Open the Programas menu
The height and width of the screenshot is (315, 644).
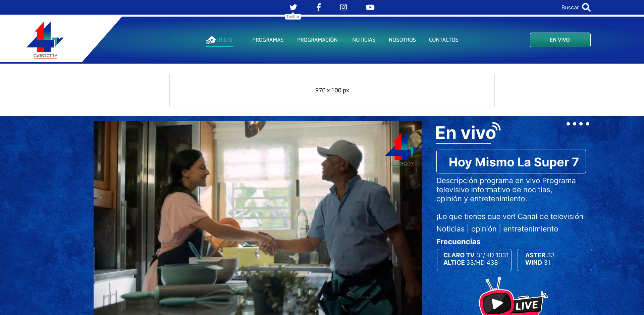point(268,40)
